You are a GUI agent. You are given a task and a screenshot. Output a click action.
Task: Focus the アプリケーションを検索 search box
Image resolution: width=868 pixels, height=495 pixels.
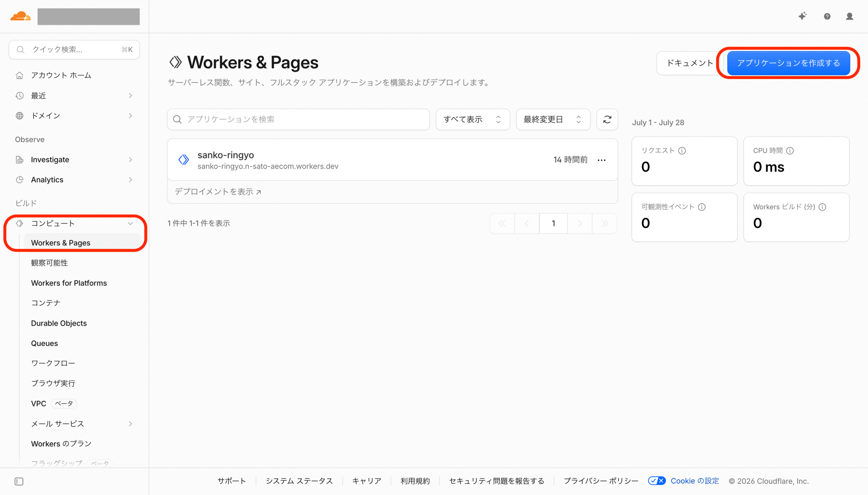click(298, 119)
